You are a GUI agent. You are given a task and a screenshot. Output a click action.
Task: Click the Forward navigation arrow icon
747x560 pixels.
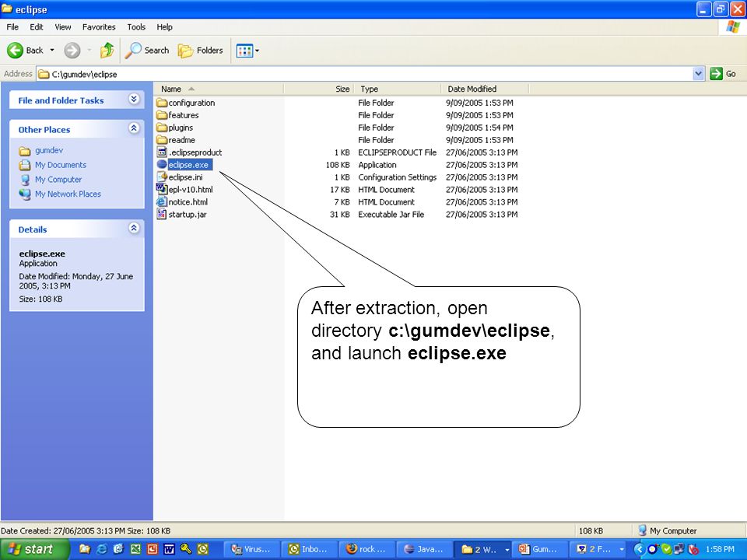pyautogui.click(x=72, y=50)
